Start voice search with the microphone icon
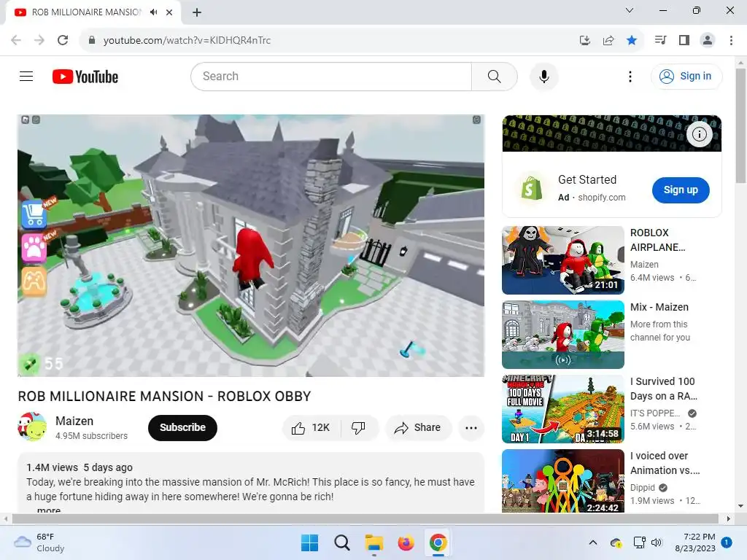The height and width of the screenshot is (560, 747). coord(543,76)
